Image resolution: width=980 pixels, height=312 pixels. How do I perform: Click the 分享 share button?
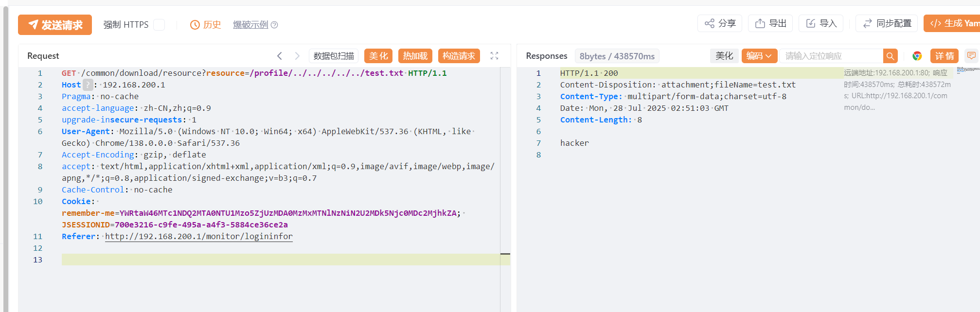pyautogui.click(x=720, y=23)
